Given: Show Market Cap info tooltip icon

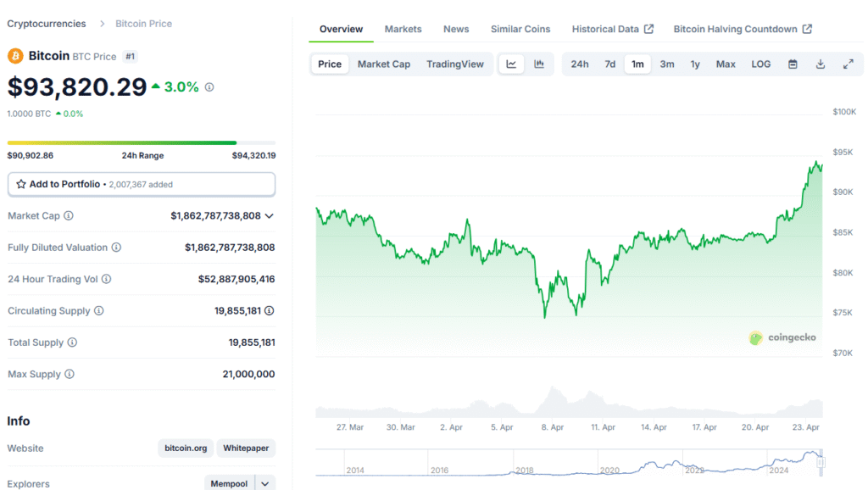Looking at the screenshot, I should coord(69,216).
